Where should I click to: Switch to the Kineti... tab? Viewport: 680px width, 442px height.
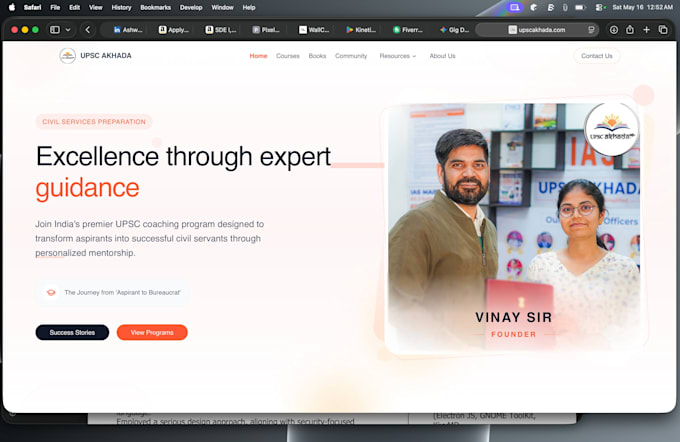(x=361, y=29)
